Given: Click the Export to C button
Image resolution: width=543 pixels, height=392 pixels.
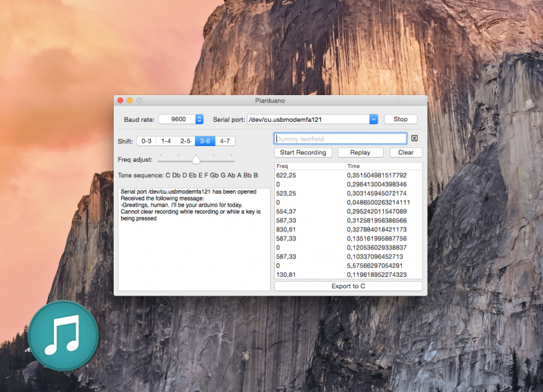Looking at the screenshot, I should pos(348,286).
